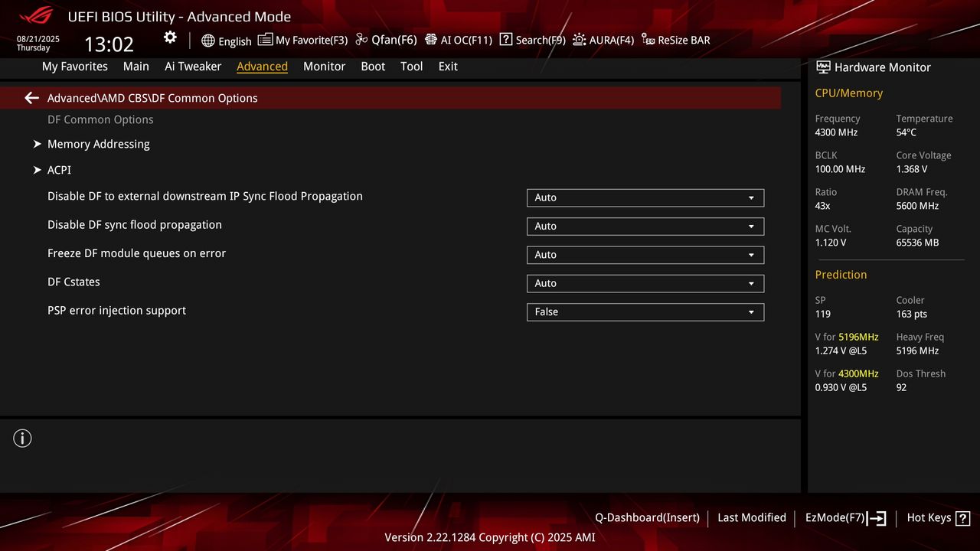Click the gear settings icon near the clock

pos(170,37)
